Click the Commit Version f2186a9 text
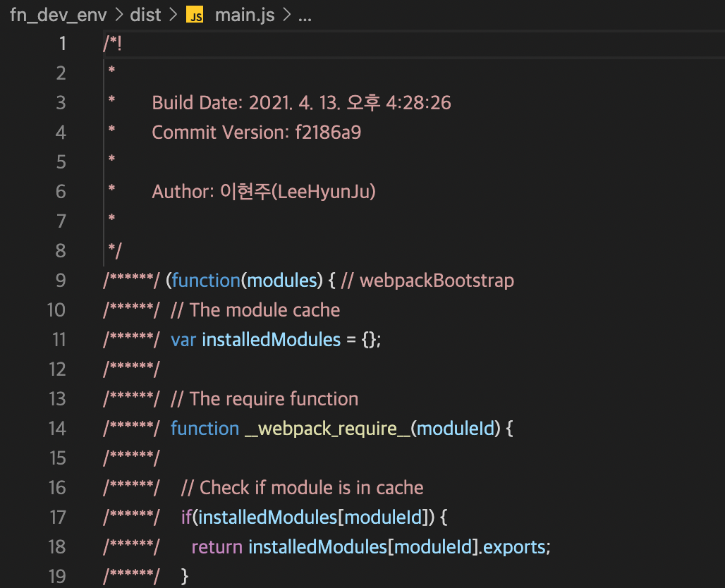This screenshot has height=588, width=725. point(257,133)
